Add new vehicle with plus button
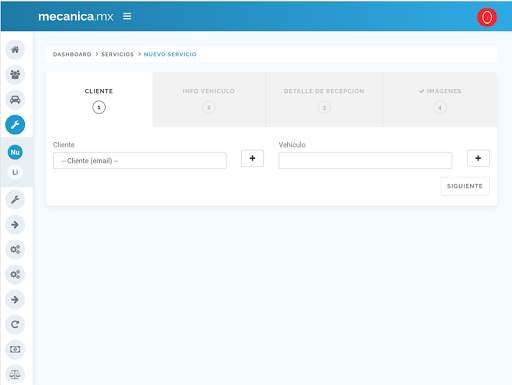 click(x=478, y=158)
